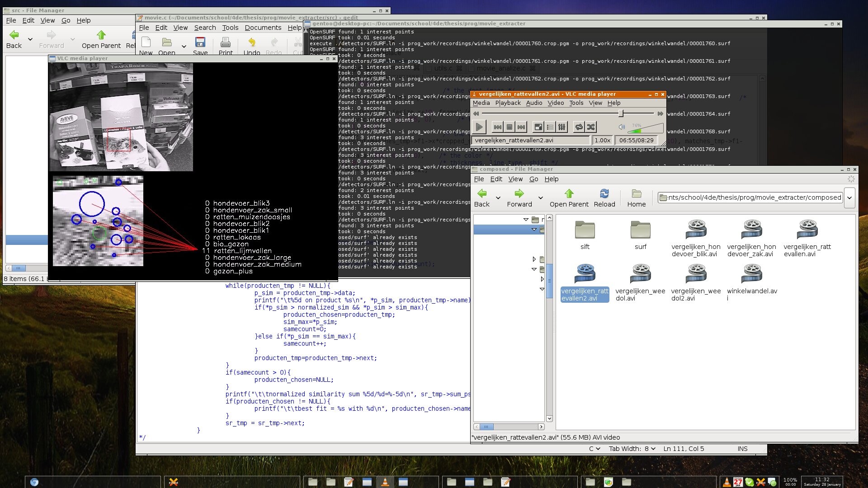Mute VLC audio speaker icon
Viewport: 868px width, 488px height.
click(622, 127)
